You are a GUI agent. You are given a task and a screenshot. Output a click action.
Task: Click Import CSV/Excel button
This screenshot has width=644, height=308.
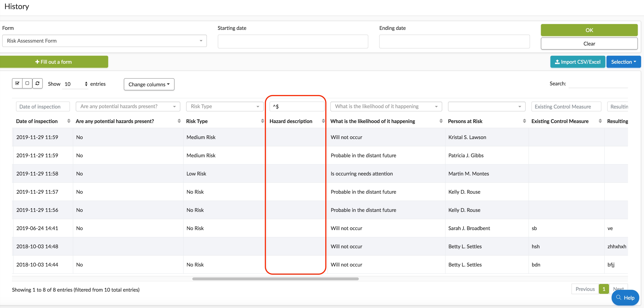tap(578, 62)
